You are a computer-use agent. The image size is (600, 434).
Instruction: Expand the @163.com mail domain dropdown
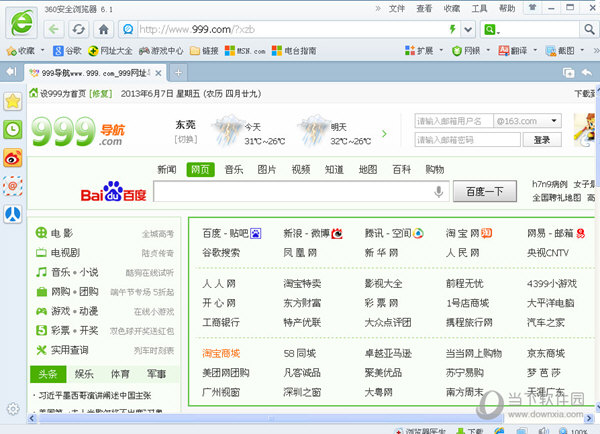pos(554,121)
